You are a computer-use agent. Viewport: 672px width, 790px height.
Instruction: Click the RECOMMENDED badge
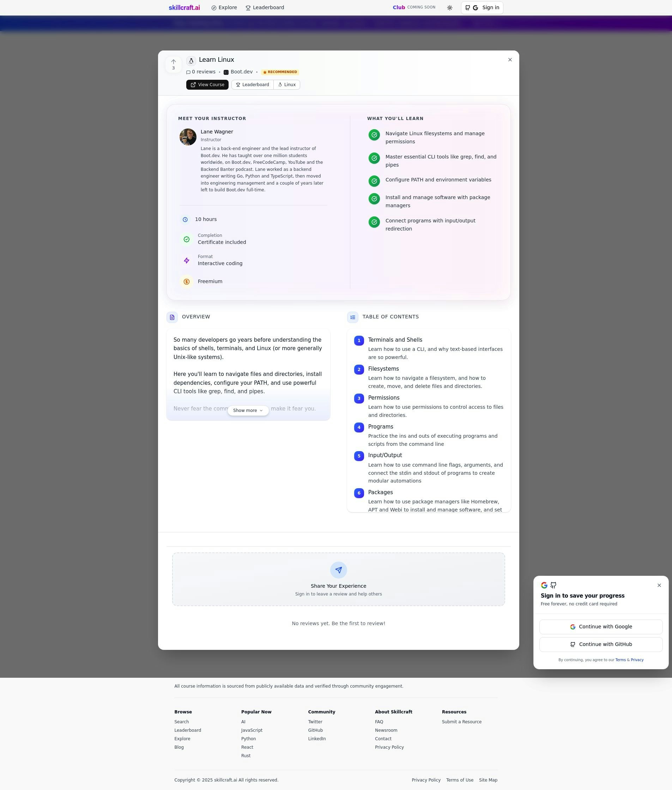(280, 72)
